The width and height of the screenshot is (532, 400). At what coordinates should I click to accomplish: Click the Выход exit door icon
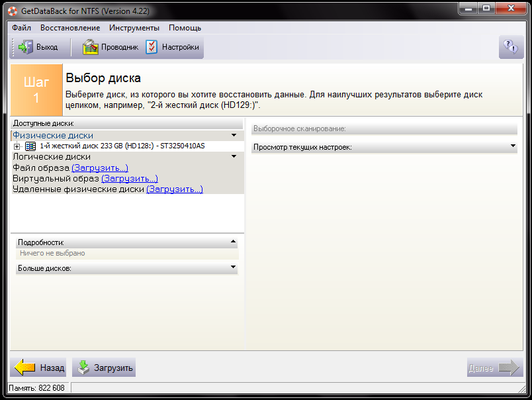click(26, 47)
